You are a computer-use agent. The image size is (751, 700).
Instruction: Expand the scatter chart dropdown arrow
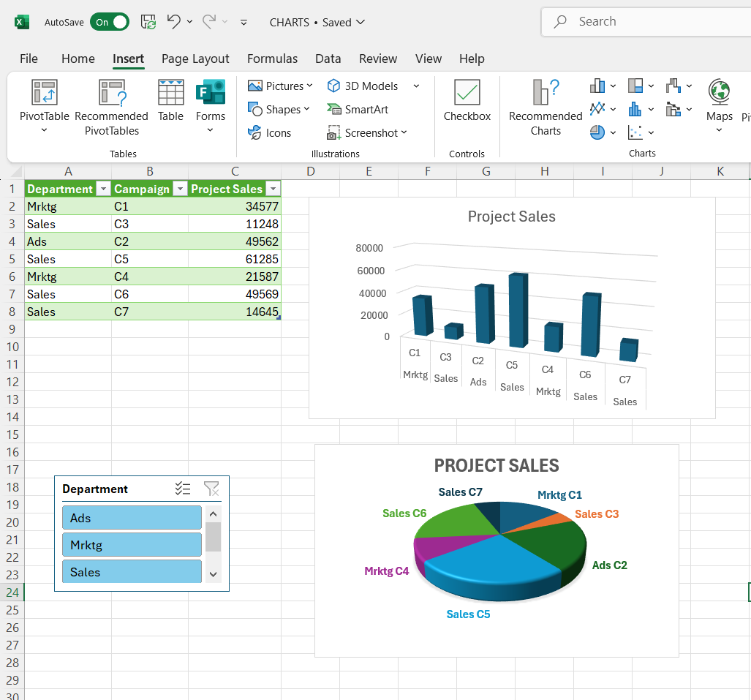651,132
